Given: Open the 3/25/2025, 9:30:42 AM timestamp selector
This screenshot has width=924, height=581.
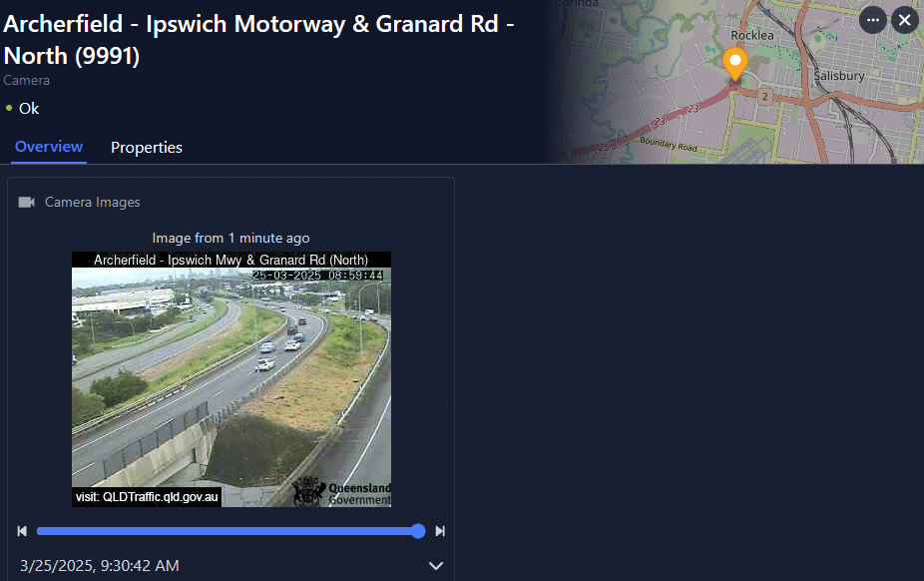Looking at the screenshot, I should pyautogui.click(x=100, y=566).
